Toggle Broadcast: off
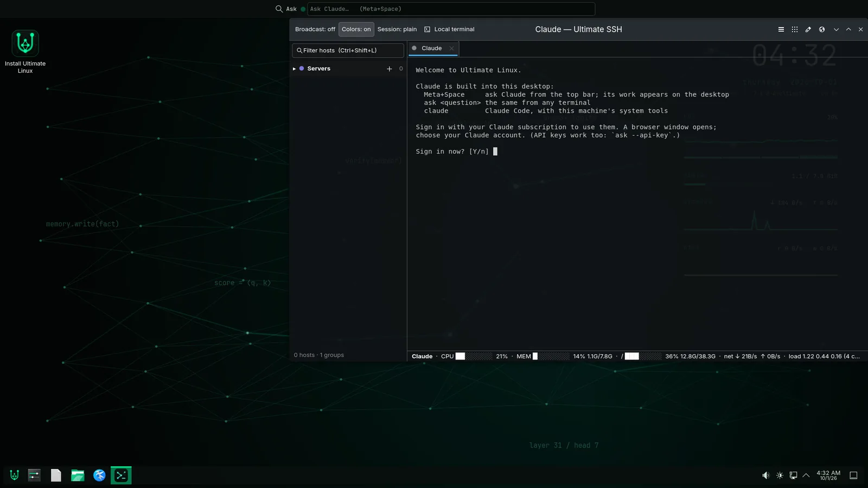This screenshot has width=868, height=488. pos(315,29)
